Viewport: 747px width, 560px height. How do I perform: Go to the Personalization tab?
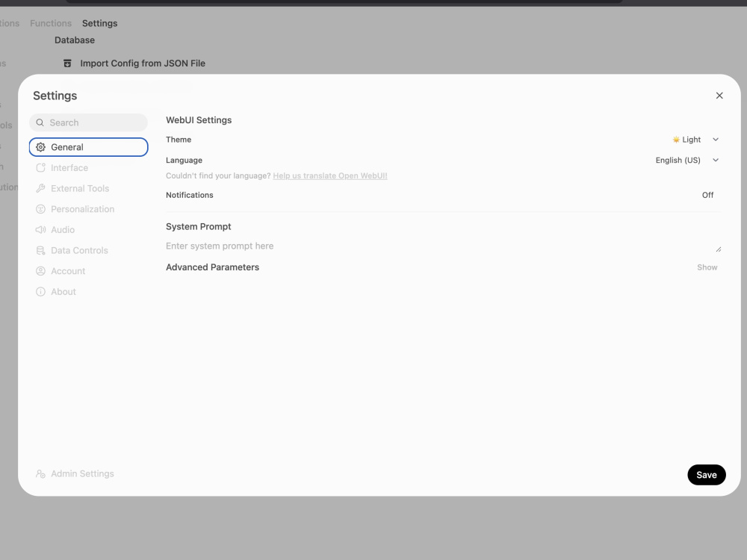[x=89, y=209]
